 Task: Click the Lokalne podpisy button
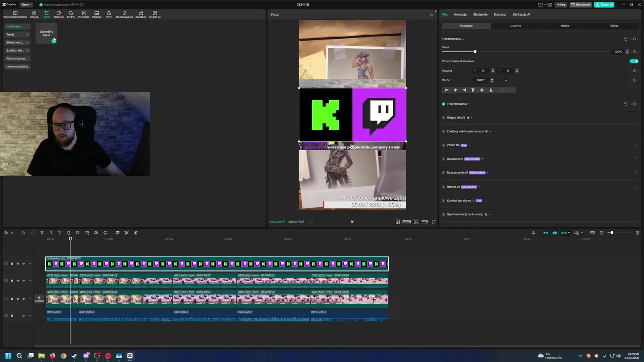(x=18, y=66)
